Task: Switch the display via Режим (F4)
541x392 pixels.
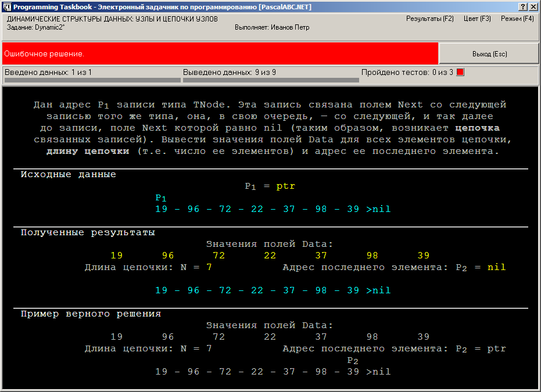Action: point(517,19)
